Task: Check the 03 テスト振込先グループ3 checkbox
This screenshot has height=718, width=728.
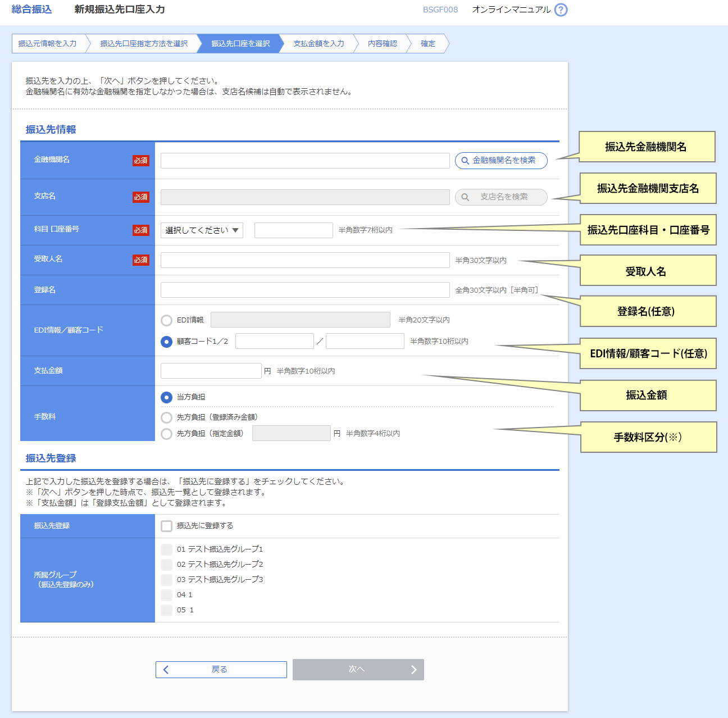Action: [166, 580]
